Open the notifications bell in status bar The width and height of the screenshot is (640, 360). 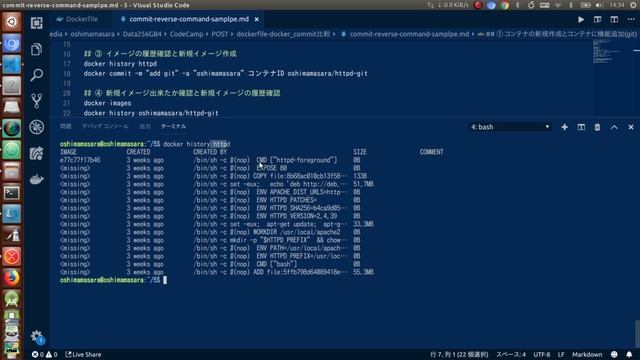[629, 354]
